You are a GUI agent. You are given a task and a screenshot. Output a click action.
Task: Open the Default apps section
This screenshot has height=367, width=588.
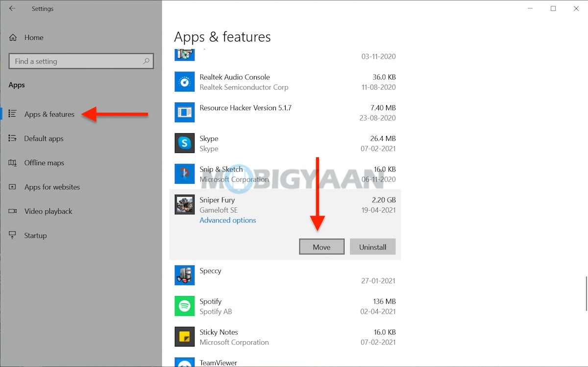tap(44, 138)
